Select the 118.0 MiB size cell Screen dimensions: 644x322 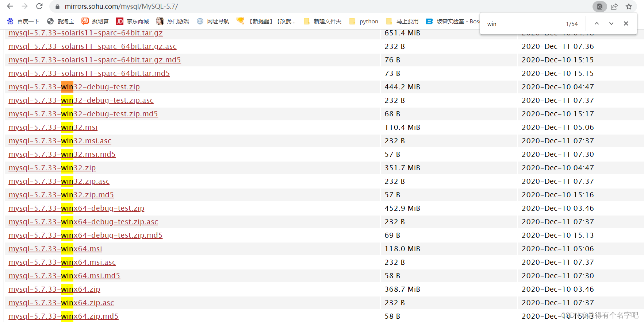click(402, 249)
